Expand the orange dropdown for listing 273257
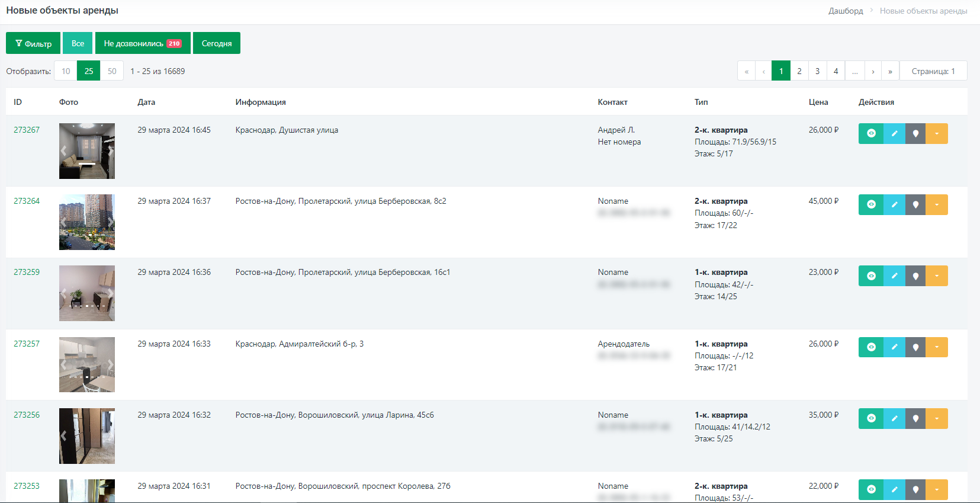This screenshot has height=503, width=980. coord(937,347)
